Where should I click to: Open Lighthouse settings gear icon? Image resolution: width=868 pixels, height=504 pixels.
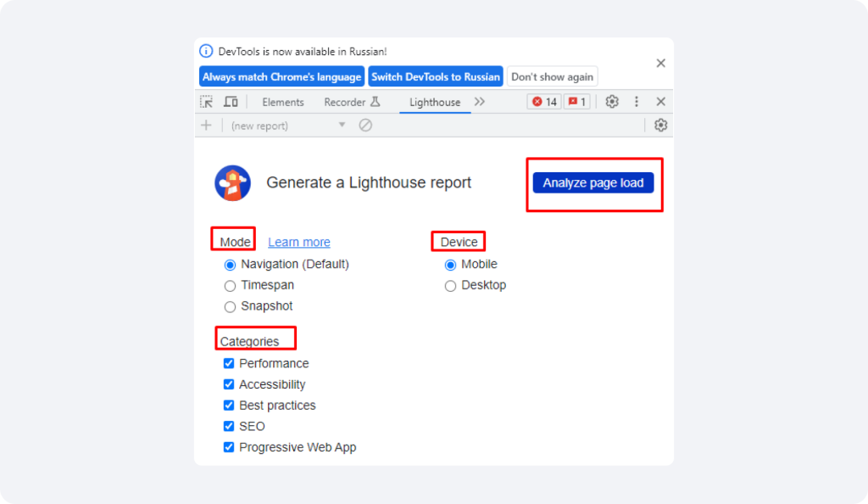660,126
